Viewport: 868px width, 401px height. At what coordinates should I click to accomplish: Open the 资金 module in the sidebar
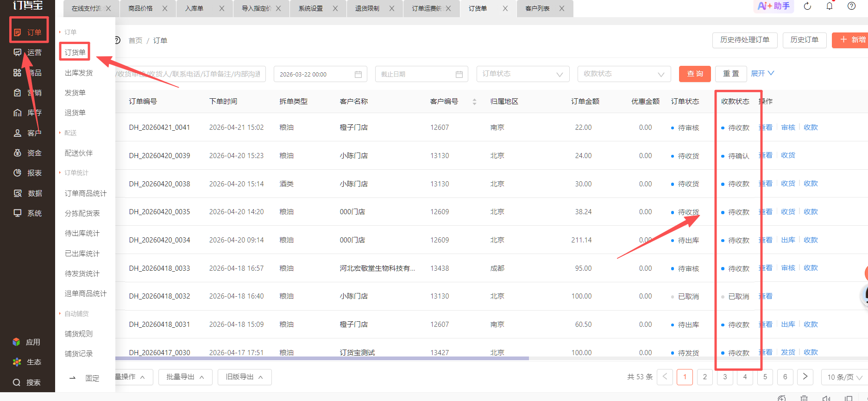click(28, 153)
